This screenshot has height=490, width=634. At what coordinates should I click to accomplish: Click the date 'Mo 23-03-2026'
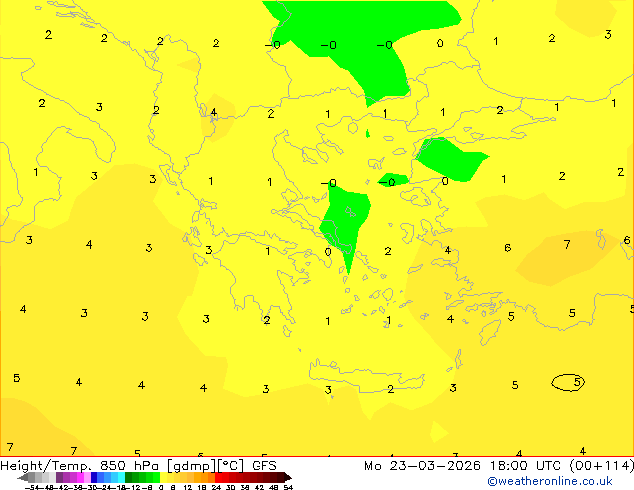pyautogui.click(x=422, y=466)
